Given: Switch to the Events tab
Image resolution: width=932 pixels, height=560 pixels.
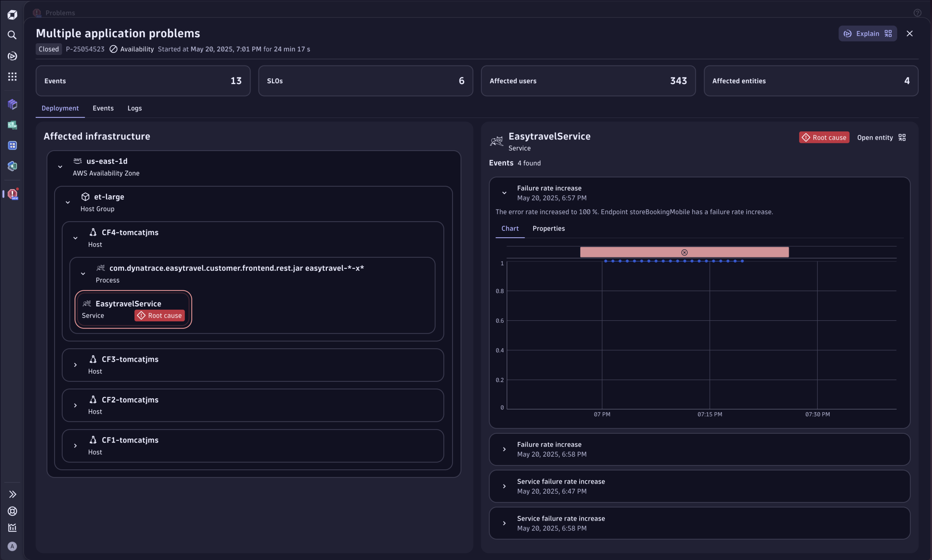Looking at the screenshot, I should (103, 108).
